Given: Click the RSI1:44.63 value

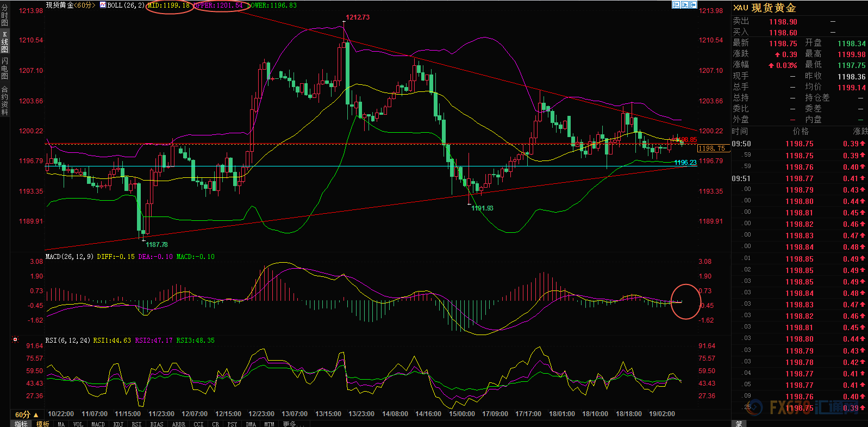Looking at the screenshot, I should click(x=112, y=340).
